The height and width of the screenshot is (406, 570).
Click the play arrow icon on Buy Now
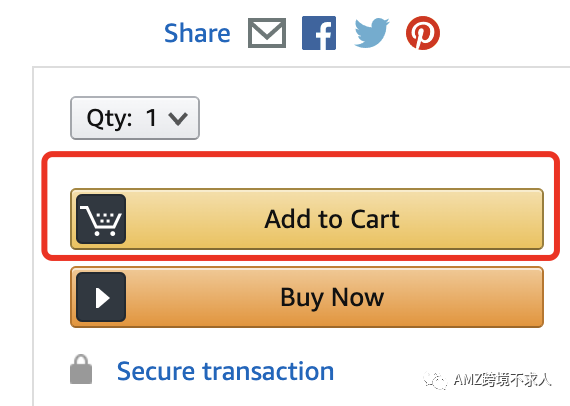coord(101,297)
